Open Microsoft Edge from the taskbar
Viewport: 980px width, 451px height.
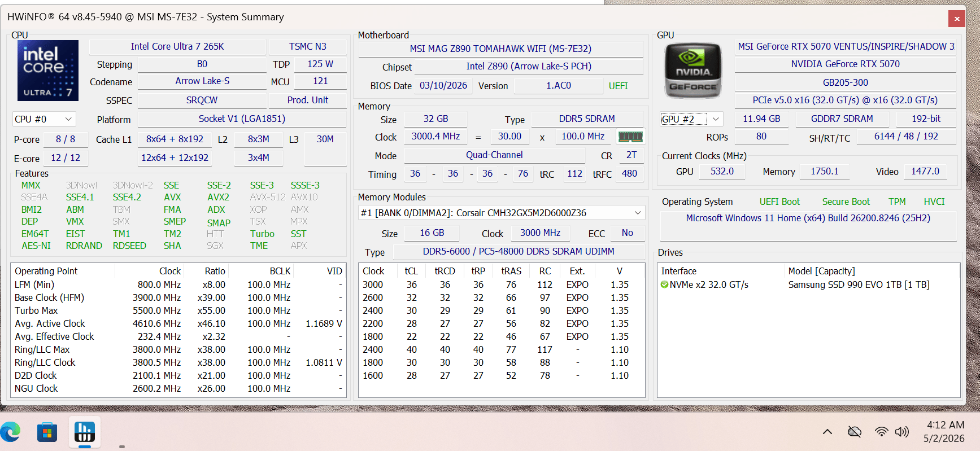pyautogui.click(x=10, y=432)
